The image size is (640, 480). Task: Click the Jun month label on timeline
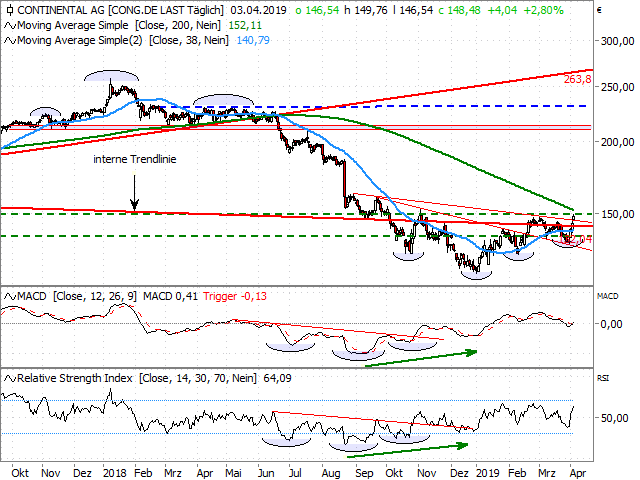tap(266, 473)
